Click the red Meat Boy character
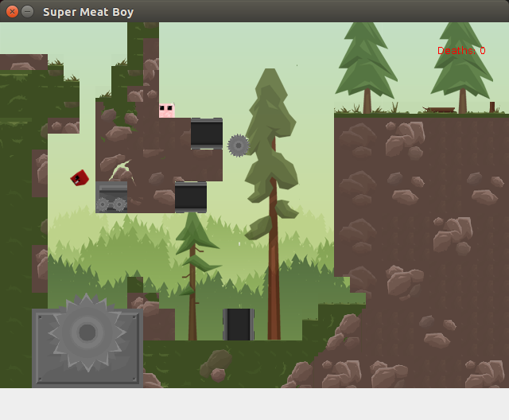The height and width of the screenshot is (420, 509). pos(80,178)
